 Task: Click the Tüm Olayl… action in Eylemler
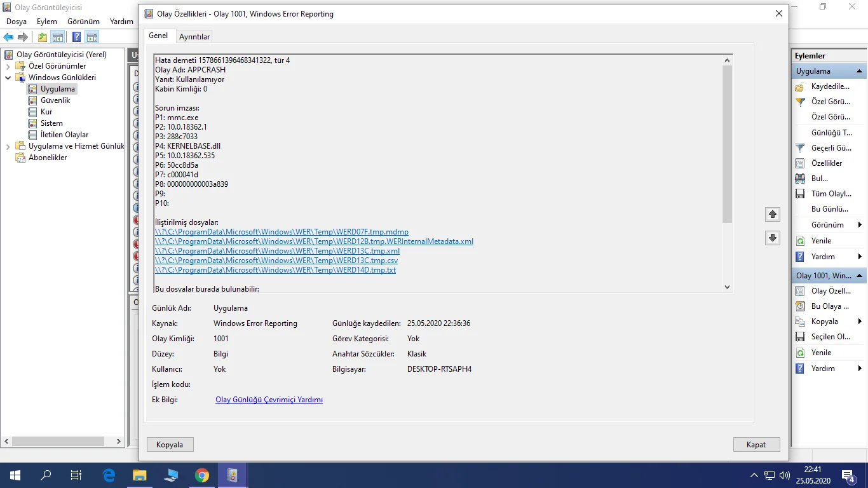831,194
